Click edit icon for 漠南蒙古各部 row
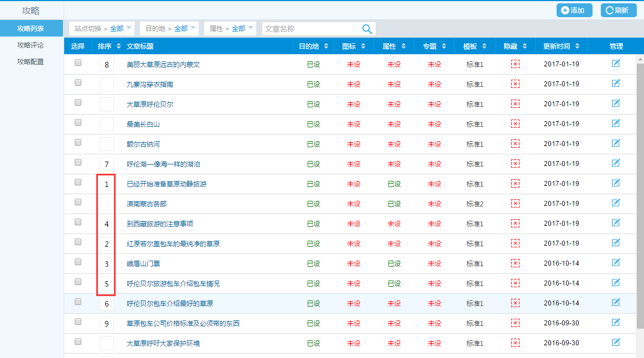Screen dimensions: 644x358 point(616,203)
